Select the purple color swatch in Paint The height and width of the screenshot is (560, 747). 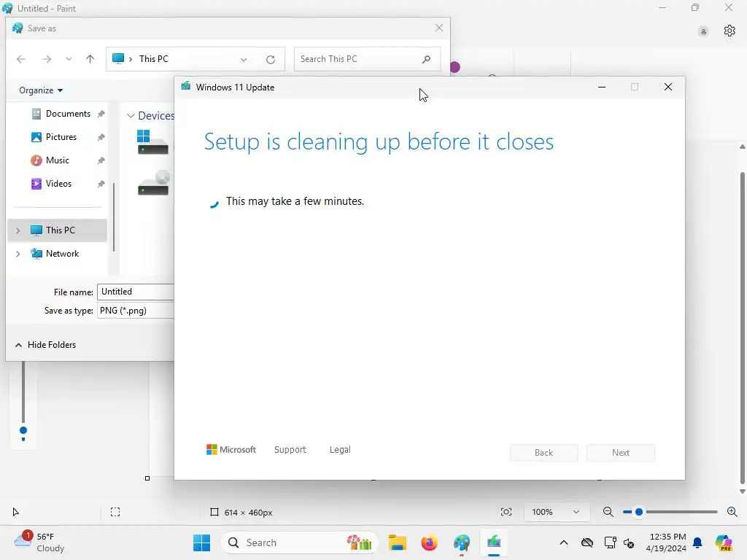455,67
